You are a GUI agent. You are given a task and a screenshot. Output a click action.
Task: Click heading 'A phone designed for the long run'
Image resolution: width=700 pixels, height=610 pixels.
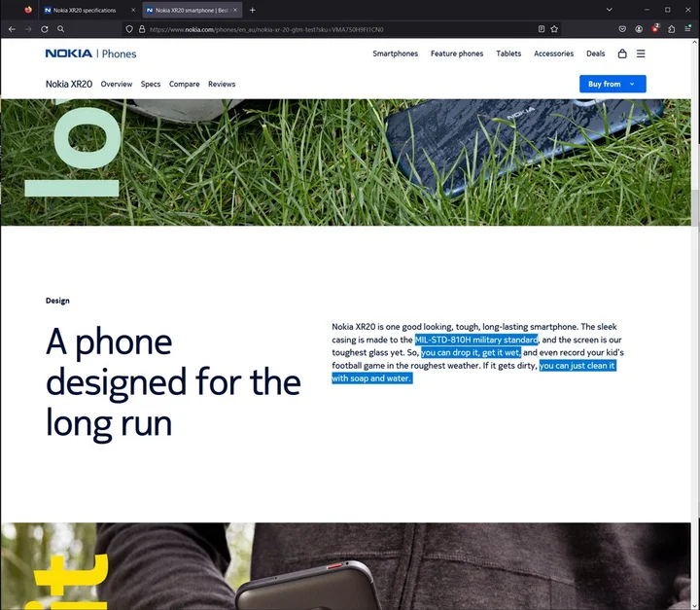click(x=173, y=382)
